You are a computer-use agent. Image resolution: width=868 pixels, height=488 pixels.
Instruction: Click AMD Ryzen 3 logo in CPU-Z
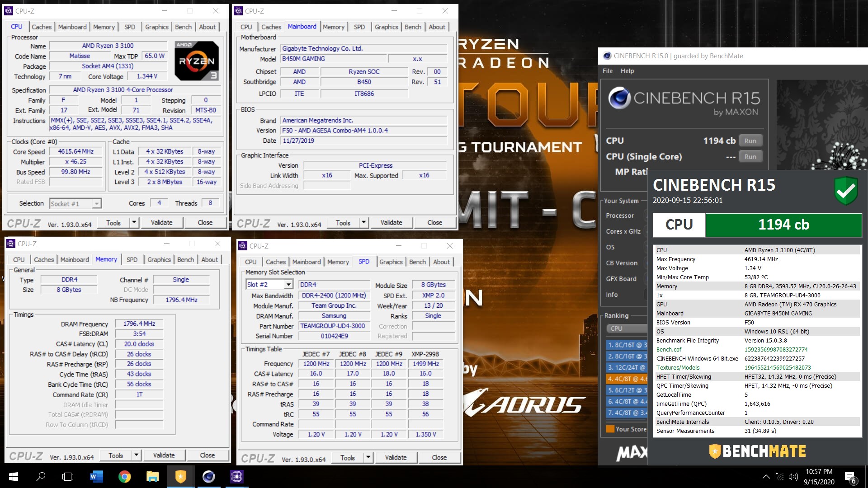197,61
